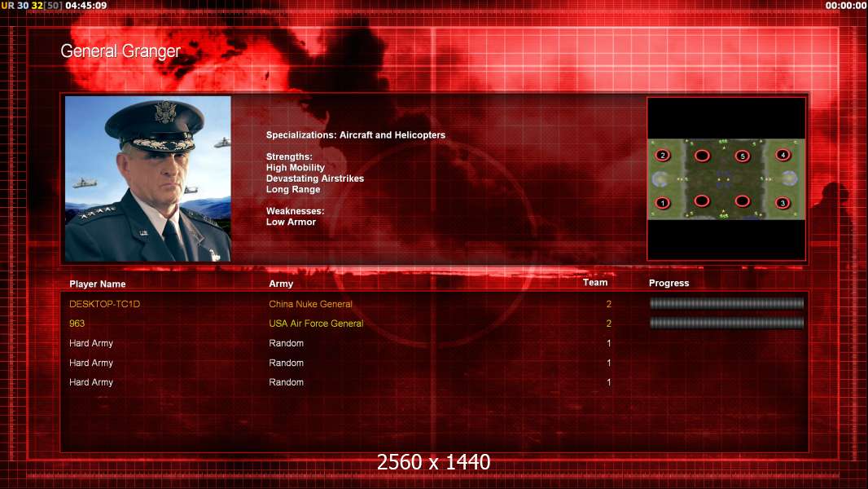Click the Specializations: Aircraft and Helicopters line
Image resolution: width=868 pixels, height=489 pixels.
(355, 135)
